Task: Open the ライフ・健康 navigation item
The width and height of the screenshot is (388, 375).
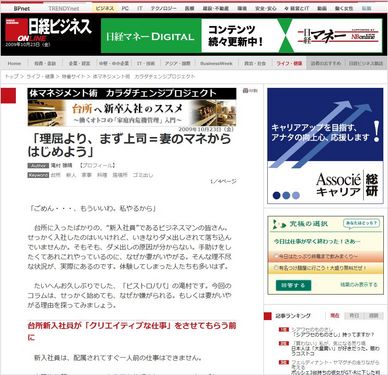Action: pyautogui.click(x=289, y=63)
